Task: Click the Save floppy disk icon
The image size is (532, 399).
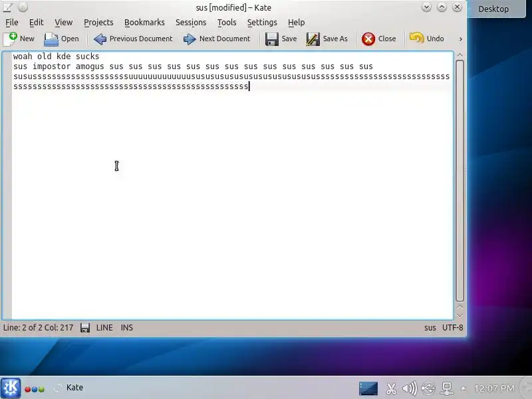Action: click(272, 39)
